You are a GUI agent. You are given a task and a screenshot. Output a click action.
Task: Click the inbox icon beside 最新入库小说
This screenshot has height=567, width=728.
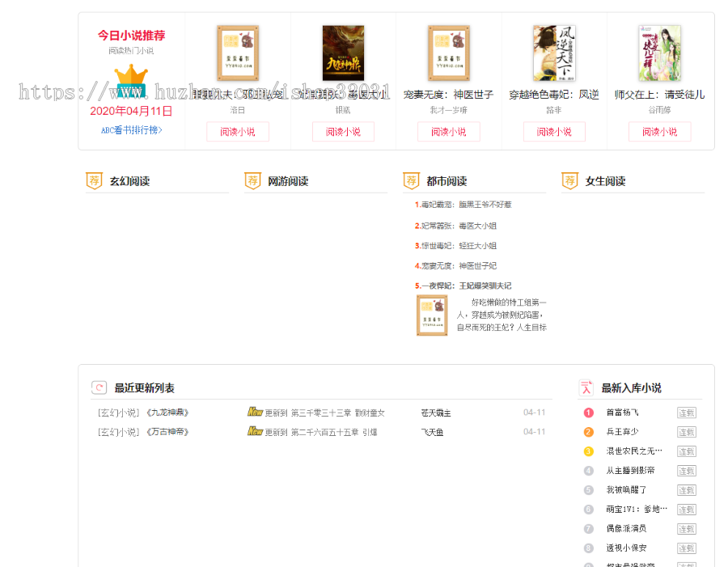pos(586,387)
